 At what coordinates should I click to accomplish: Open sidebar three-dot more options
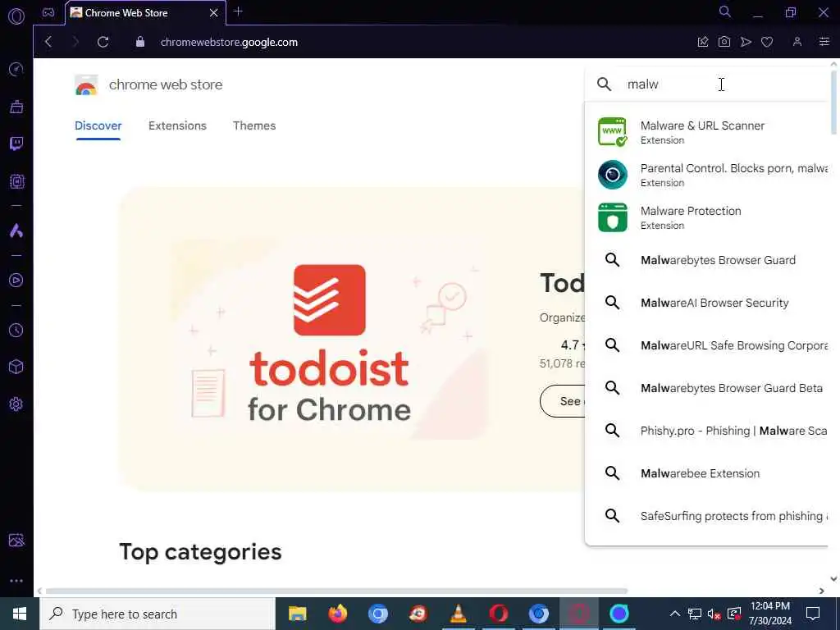[16, 581]
